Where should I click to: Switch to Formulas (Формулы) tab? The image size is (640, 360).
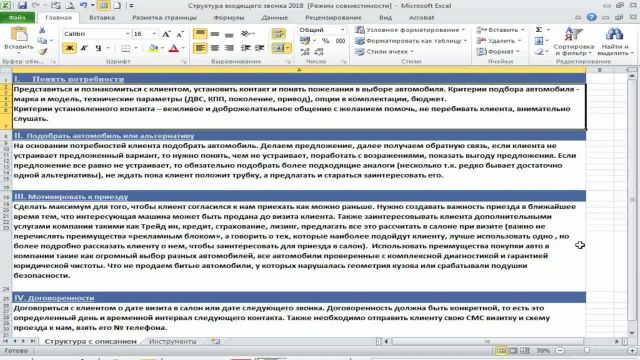(x=229, y=18)
